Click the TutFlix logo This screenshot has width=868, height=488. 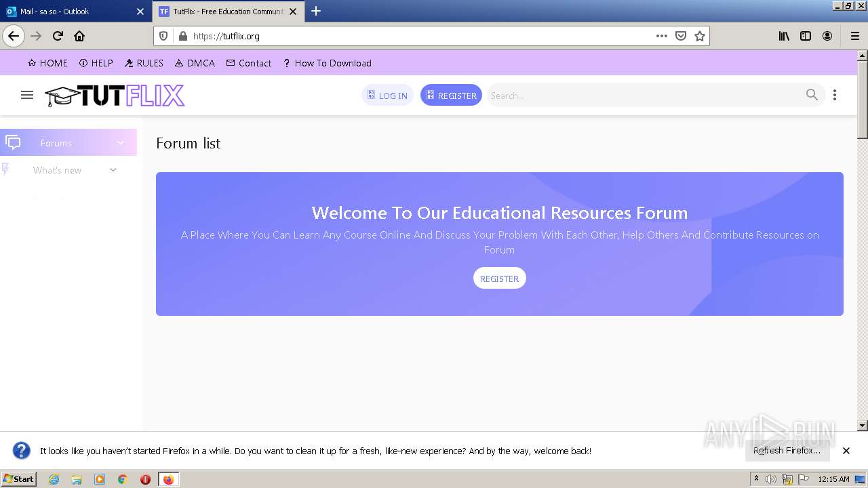[x=115, y=96]
